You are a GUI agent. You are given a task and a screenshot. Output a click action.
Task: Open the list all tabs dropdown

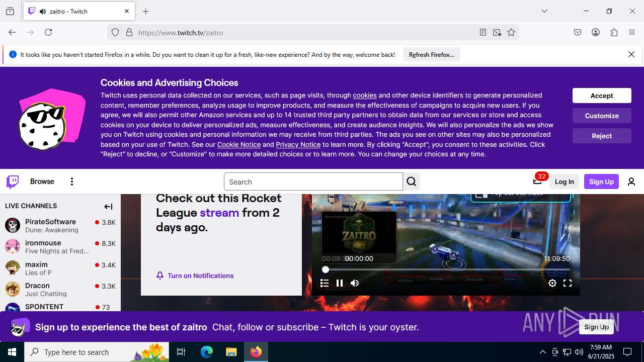[544, 11]
